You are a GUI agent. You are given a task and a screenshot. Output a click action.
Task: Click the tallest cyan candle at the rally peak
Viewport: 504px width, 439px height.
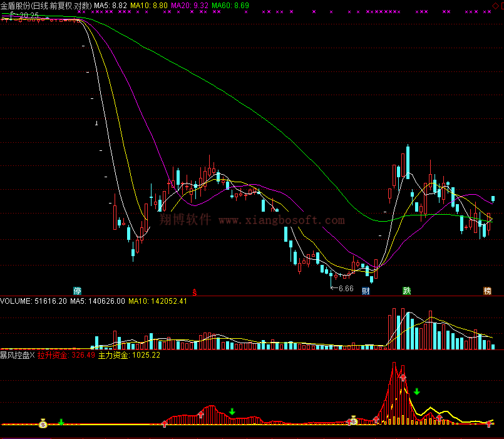pos(408,162)
